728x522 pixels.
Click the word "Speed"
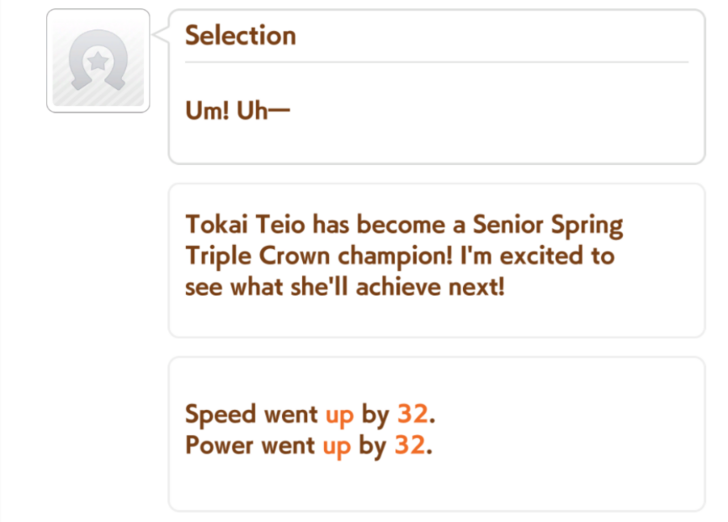[x=220, y=414]
